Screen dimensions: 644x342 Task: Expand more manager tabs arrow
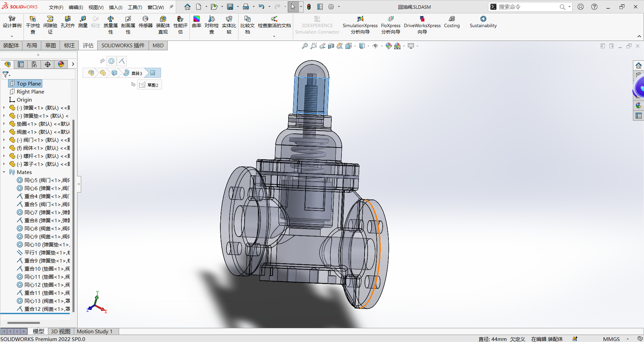[x=73, y=64]
